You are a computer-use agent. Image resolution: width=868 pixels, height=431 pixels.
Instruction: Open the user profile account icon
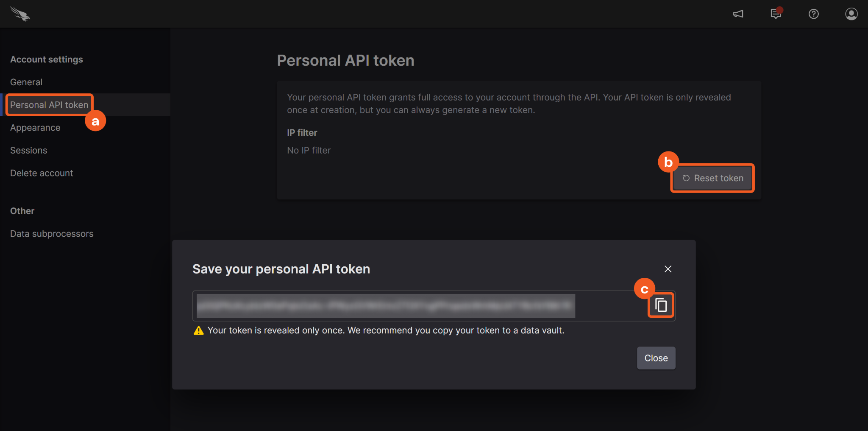click(x=851, y=14)
